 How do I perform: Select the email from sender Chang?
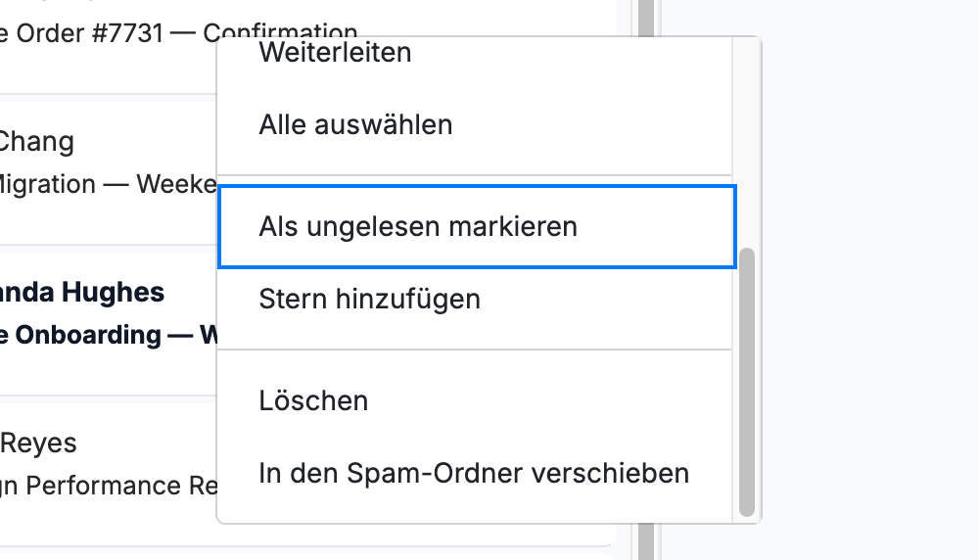pos(36,142)
